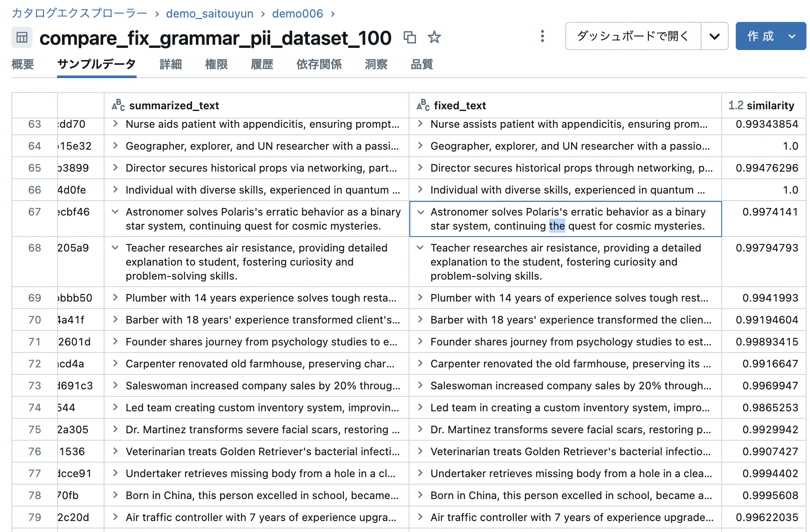Click the カタログエクスプローラー breadcrumb link
The height and width of the screenshot is (532, 810).
80,14
